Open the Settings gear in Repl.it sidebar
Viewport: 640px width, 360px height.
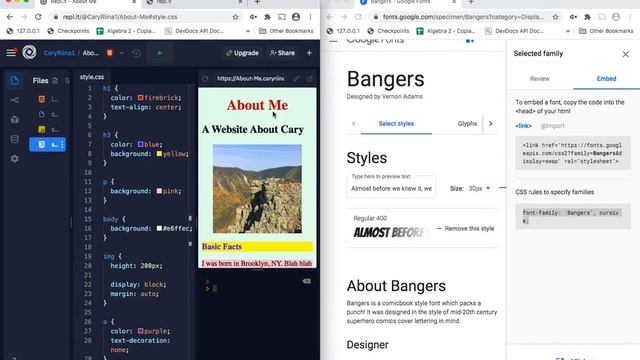click(14, 158)
